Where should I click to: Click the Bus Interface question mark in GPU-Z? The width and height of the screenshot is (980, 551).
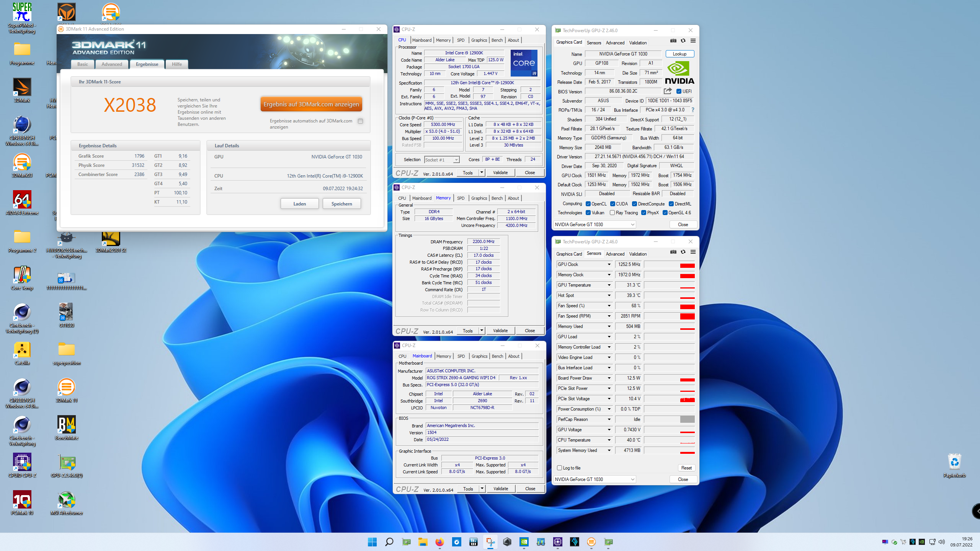click(693, 110)
